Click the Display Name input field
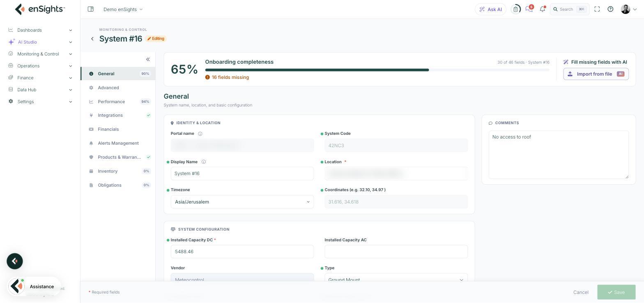The height and width of the screenshot is (303, 644). point(242,173)
